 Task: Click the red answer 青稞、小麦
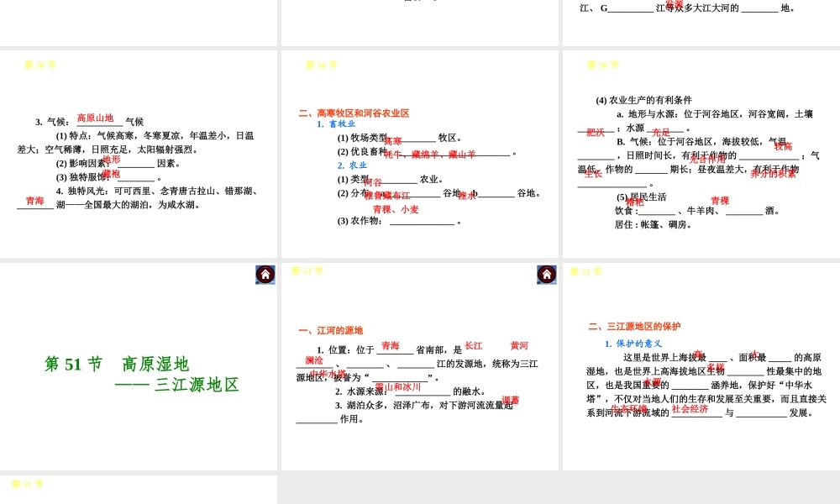(396, 209)
